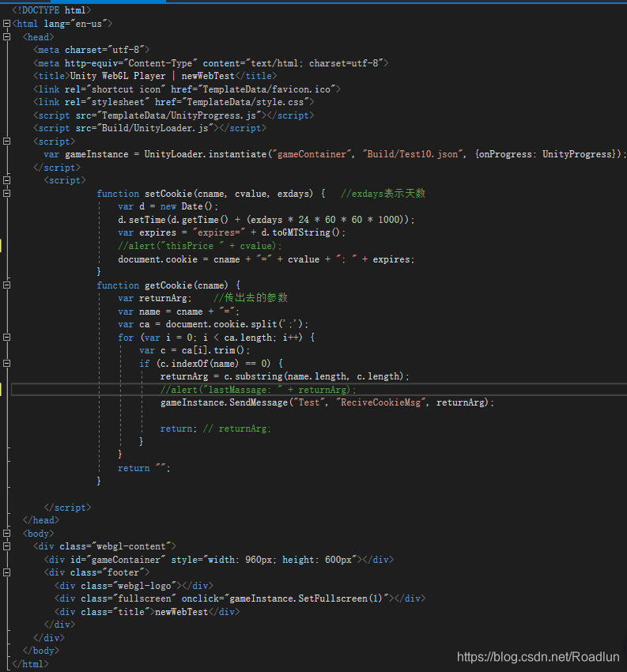
Task: Click the 'var d = new Date();' line
Action: 168,206
